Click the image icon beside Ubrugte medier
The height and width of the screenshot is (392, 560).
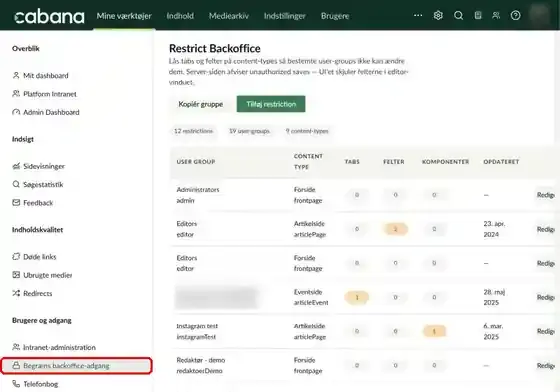point(16,275)
